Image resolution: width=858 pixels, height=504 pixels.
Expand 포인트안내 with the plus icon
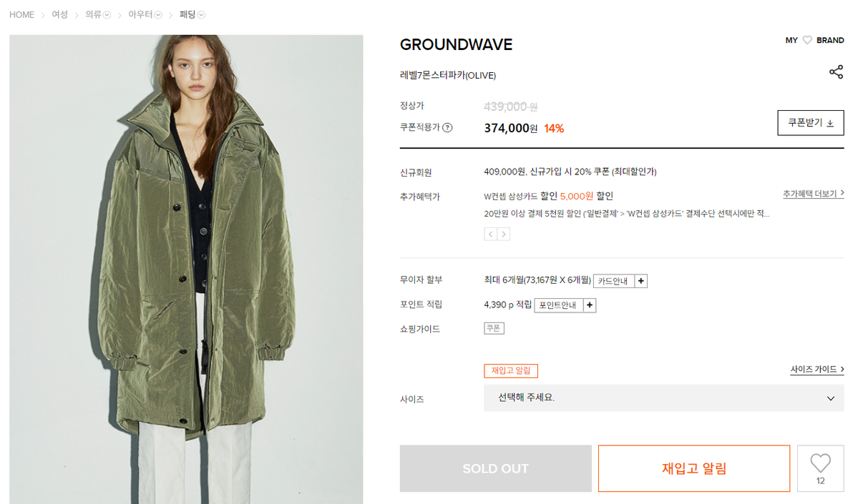[590, 305]
